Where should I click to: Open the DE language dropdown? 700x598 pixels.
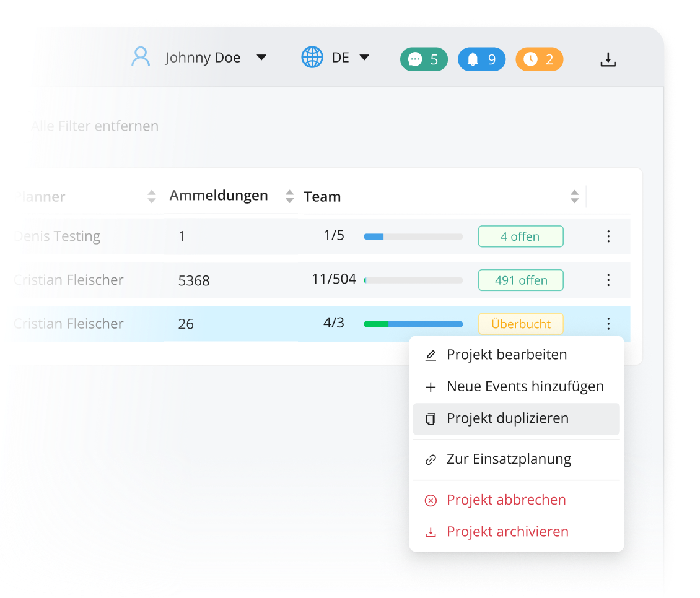point(365,58)
